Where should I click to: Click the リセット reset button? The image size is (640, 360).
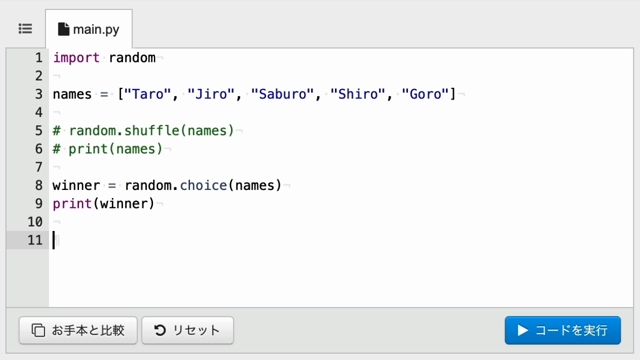pyautogui.click(x=188, y=330)
